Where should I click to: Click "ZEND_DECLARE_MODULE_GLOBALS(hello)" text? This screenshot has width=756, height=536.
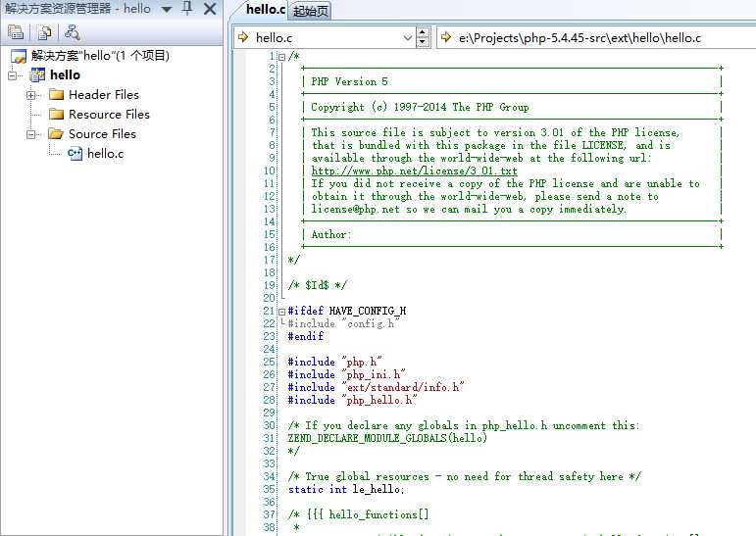387,438
